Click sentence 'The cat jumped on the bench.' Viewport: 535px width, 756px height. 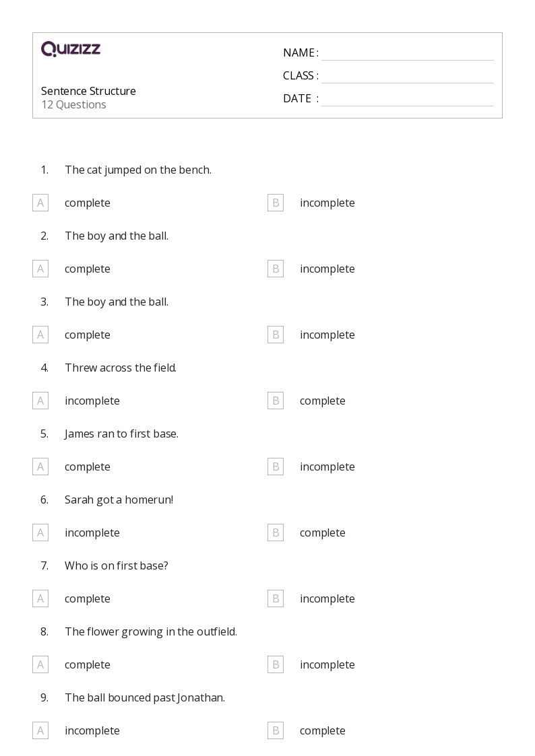[x=138, y=170]
